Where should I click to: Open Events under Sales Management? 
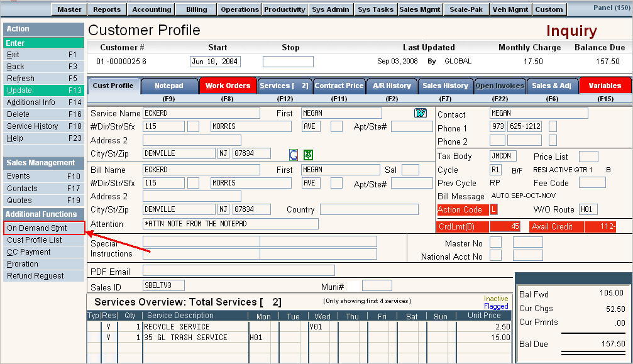click(43, 176)
